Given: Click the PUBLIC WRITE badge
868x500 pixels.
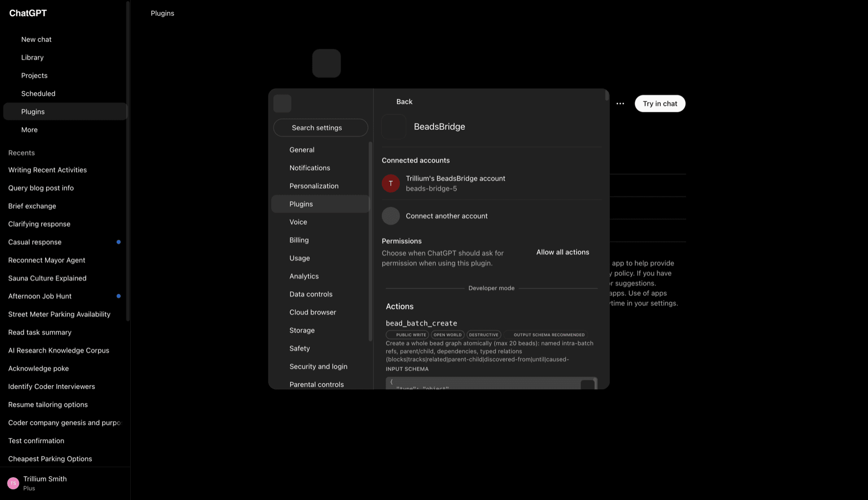Looking at the screenshot, I should click(x=407, y=335).
